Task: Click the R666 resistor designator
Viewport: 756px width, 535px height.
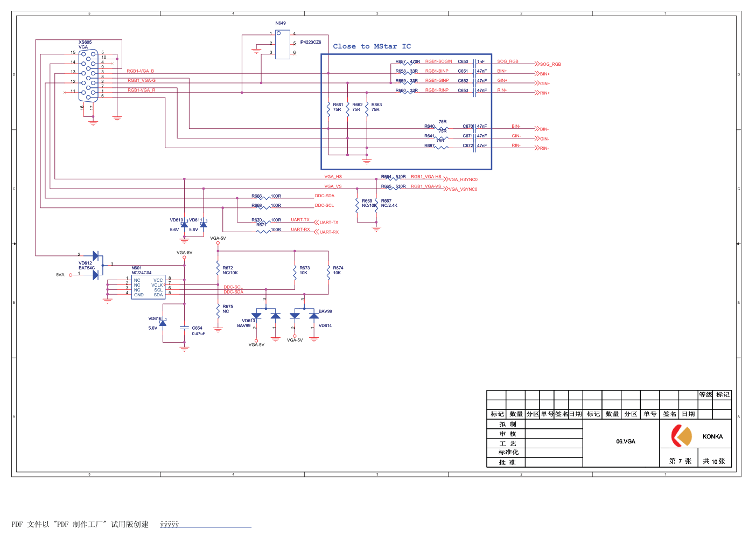Action: [257, 196]
